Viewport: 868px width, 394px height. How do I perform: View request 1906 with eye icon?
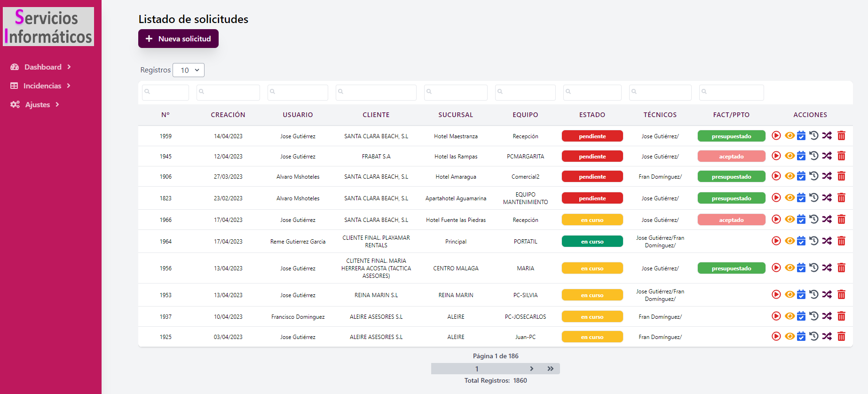tap(790, 176)
